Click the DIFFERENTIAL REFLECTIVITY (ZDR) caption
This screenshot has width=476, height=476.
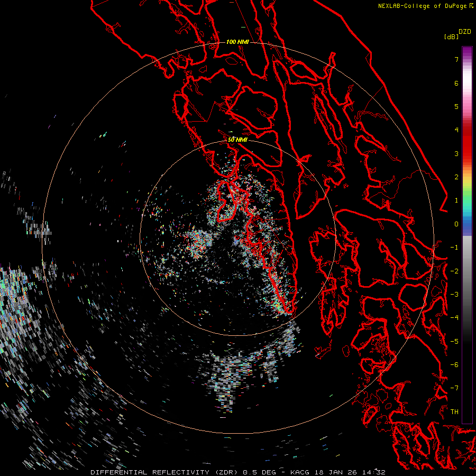(x=165, y=472)
